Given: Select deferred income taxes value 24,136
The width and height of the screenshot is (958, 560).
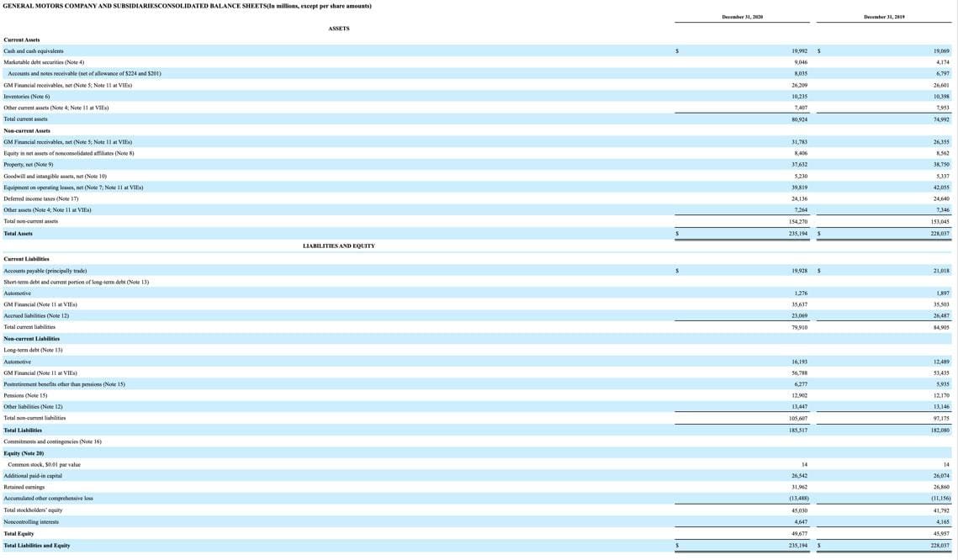Looking at the screenshot, I should click(x=799, y=198).
